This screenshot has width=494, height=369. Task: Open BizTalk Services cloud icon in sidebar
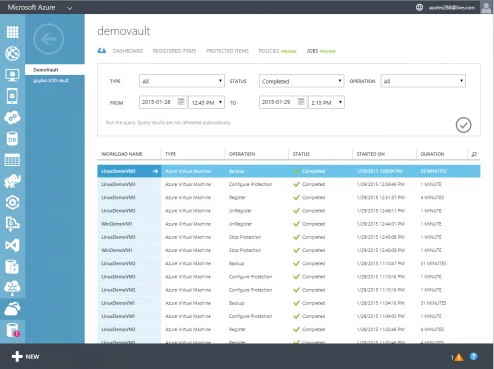click(x=12, y=288)
